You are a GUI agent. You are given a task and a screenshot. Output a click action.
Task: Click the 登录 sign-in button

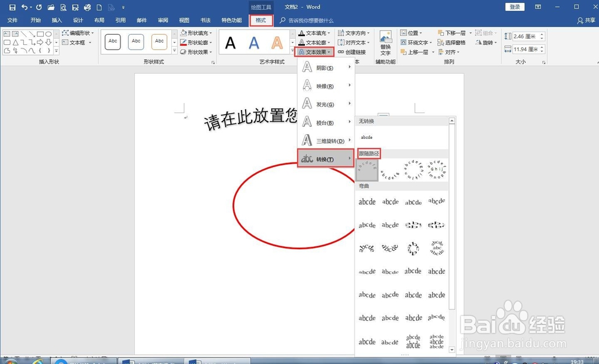tap(516, 7)
